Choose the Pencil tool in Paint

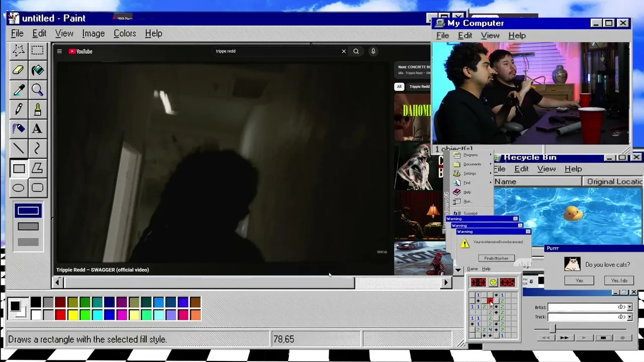(19, 109)
